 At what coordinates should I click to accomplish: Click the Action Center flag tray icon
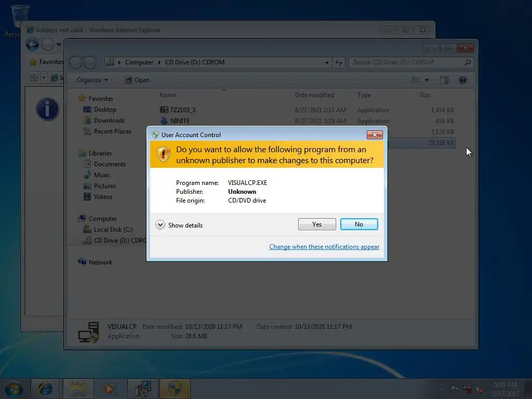[x=454, y=389]
